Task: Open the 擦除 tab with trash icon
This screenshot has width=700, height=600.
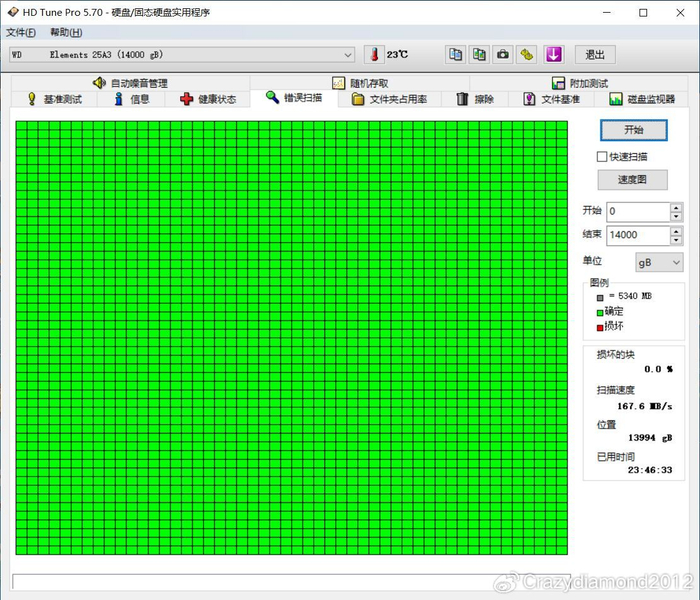Action: click(x=475, y=99)
